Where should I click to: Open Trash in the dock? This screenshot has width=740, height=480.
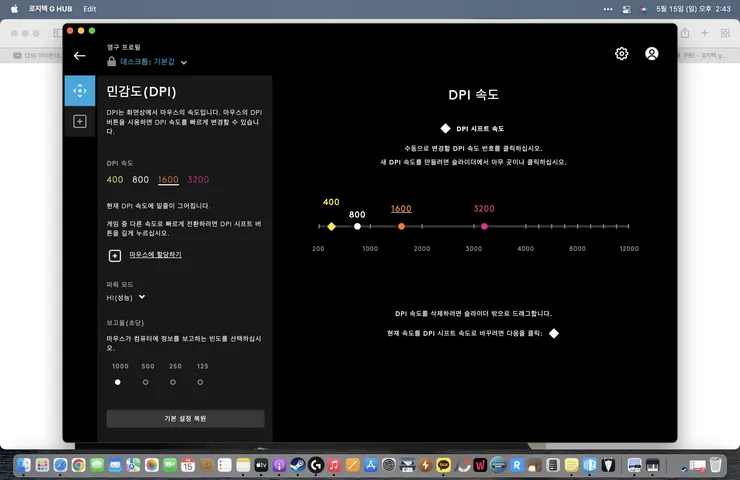[x=715, y=465]
